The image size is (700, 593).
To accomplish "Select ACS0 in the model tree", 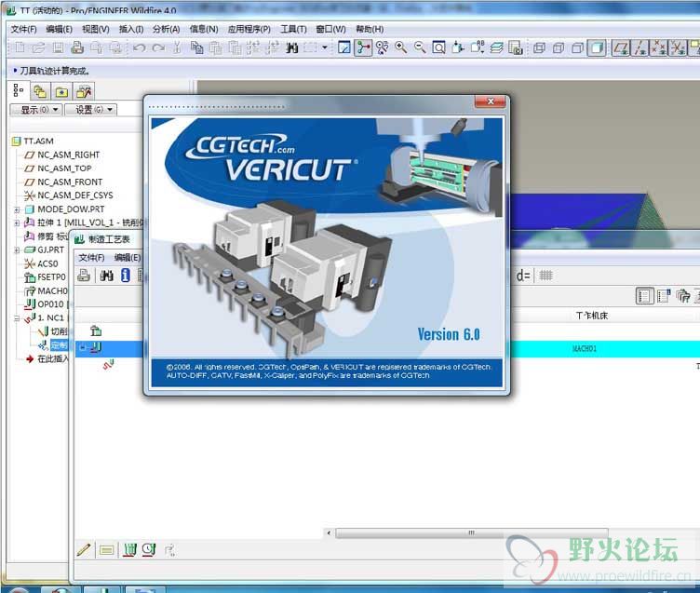I will tap(47, 263).
